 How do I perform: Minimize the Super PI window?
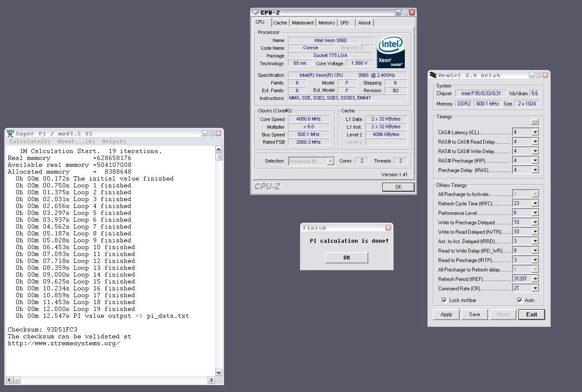pos(205,133)
